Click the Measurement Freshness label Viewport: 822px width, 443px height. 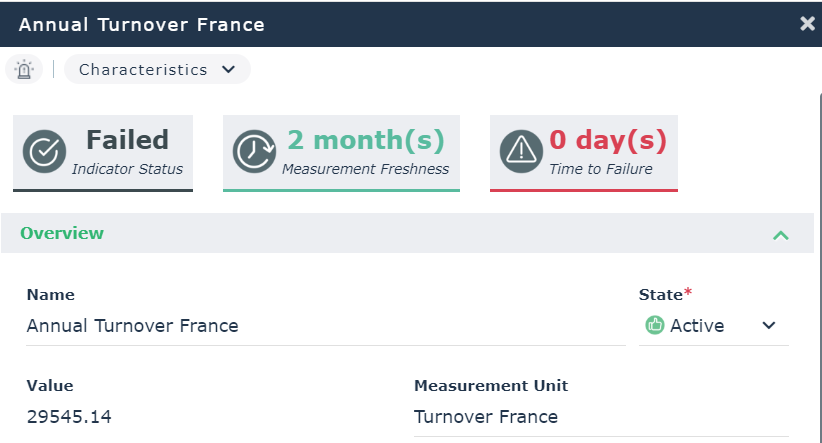pos(366,169)
